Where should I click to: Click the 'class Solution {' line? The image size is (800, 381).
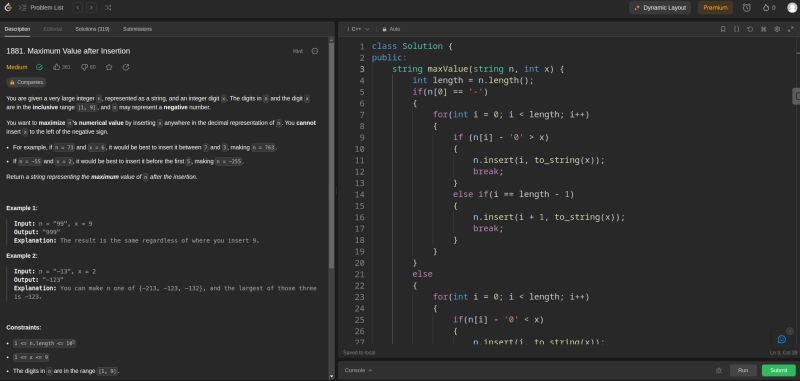[412, 46]
